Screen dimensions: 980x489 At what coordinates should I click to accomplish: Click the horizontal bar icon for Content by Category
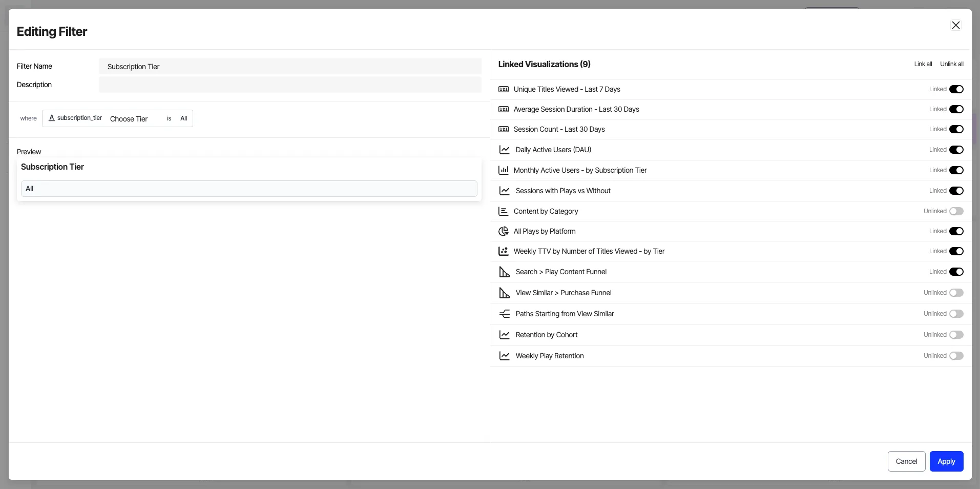pos(504,211)
